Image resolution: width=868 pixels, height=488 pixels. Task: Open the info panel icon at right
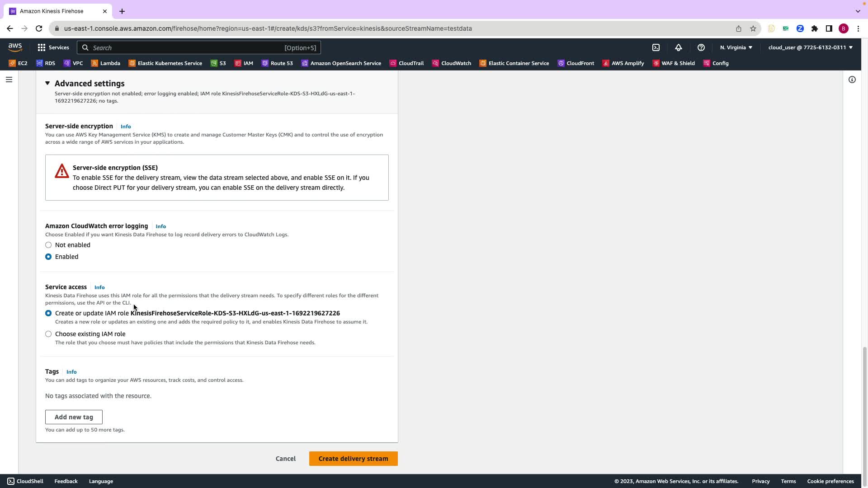coord(852,80)
